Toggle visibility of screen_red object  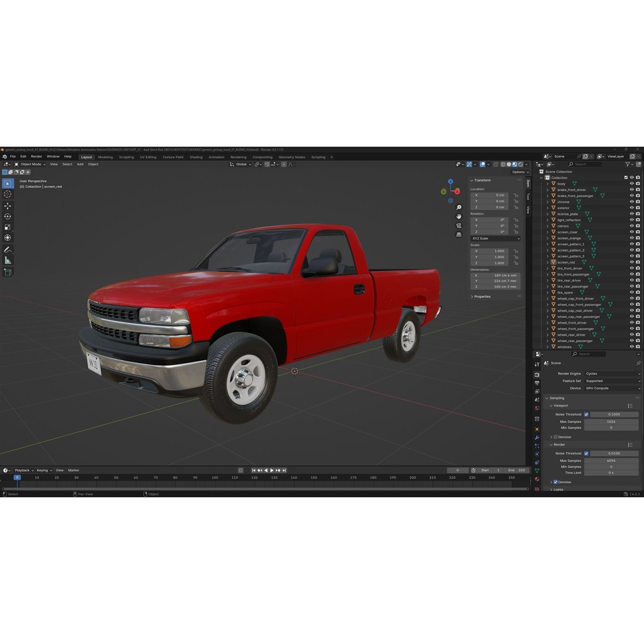(x=631, y=262)
